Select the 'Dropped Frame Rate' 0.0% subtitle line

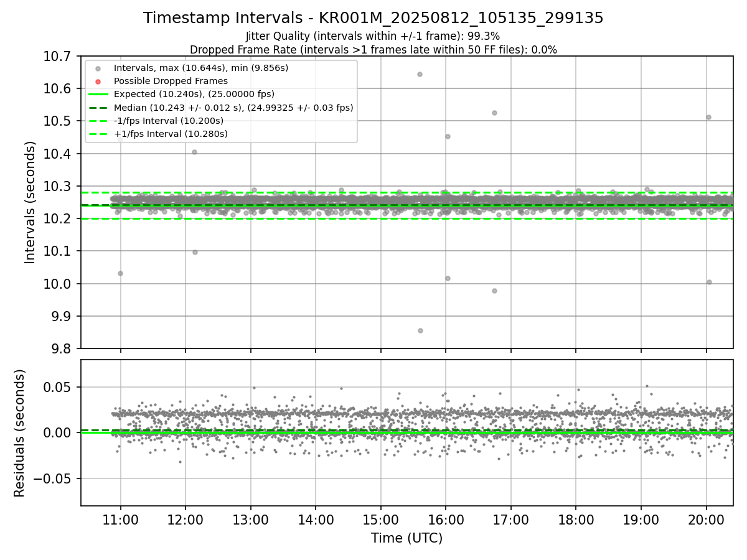(x=373, y=50)
